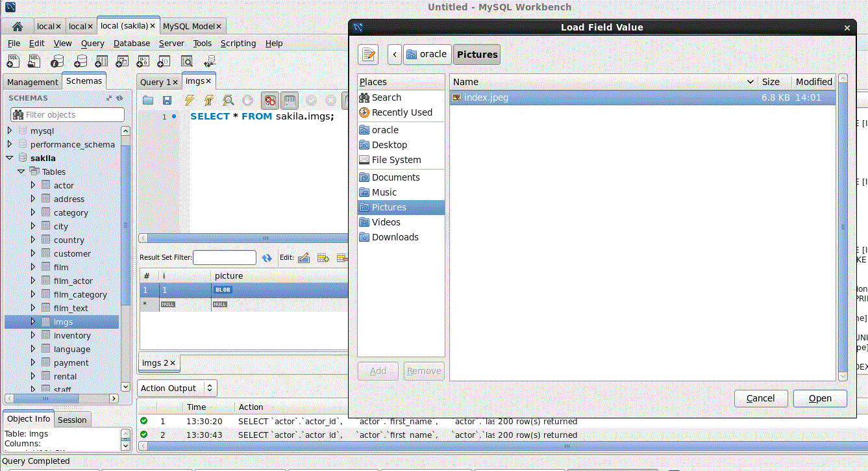This screenshot has width=868, height=471.
Task: Click the Edit current row pencil icon
Action: 303,258
